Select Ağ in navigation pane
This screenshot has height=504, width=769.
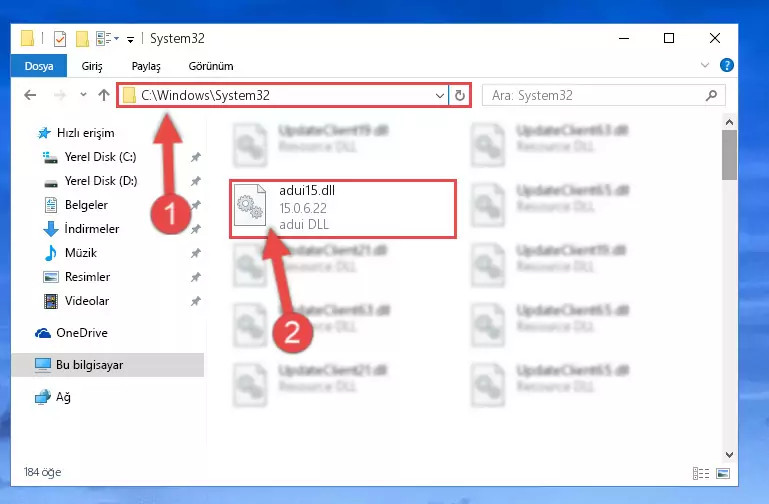click(63, 397)
